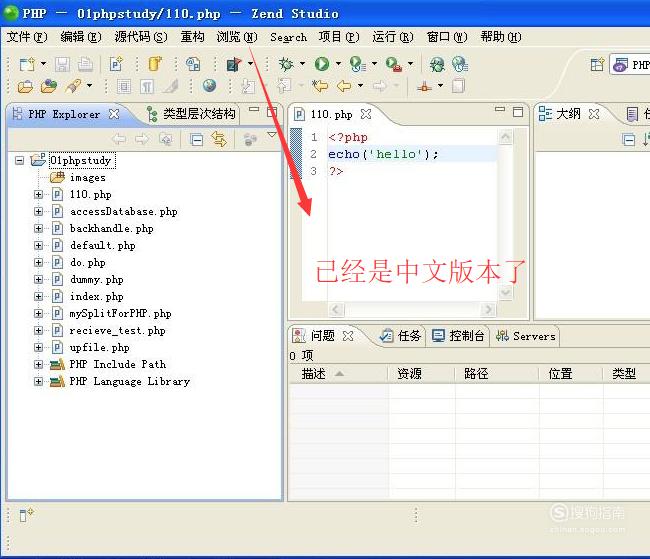Viewport: 650px width, 559px height.
Task: Select dummy.php in the explorer
Action: click(96, 280)
